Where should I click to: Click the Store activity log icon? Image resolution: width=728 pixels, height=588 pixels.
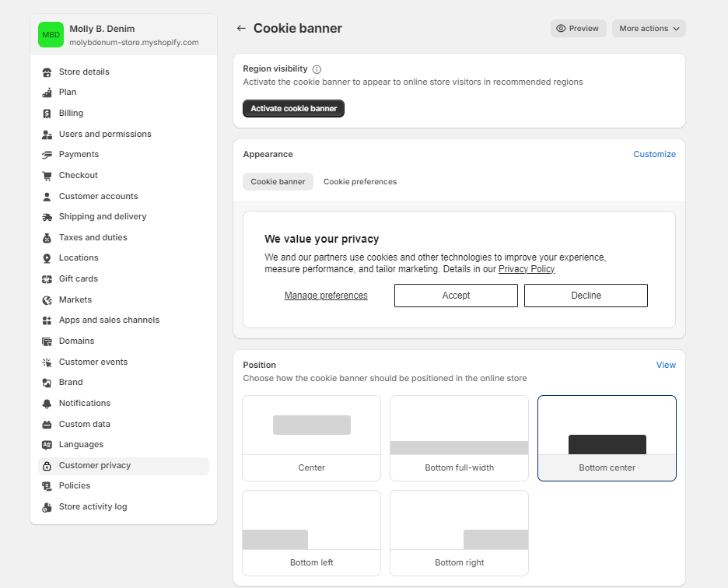[x=47, y=507]
